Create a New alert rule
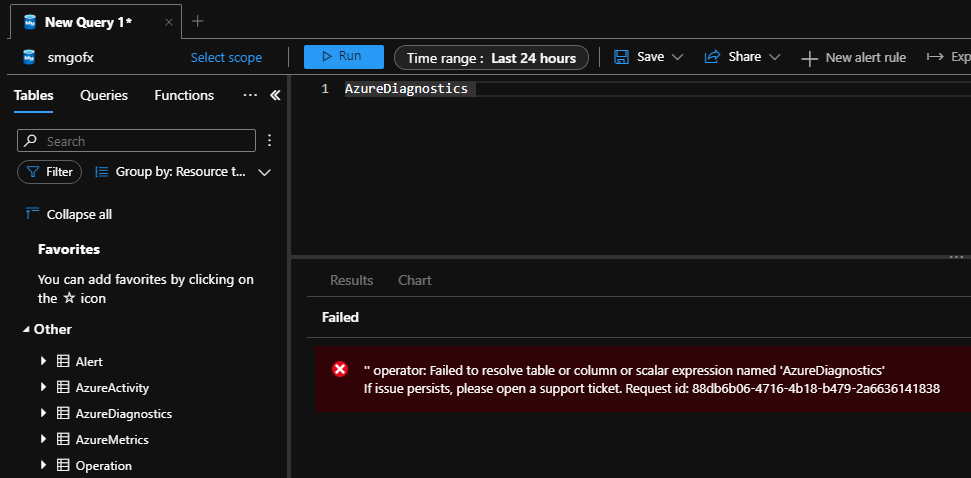The height and width of the screenshot is (478, 971). [854, 58]
